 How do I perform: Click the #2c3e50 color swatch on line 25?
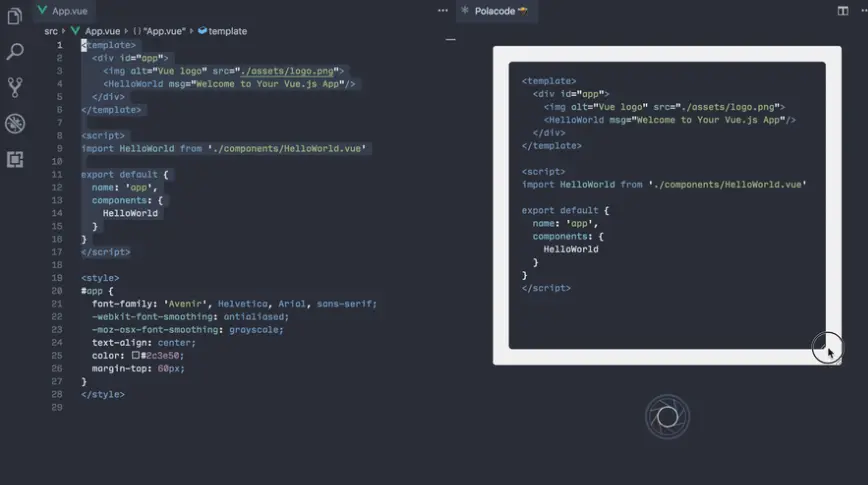(136, 355)
